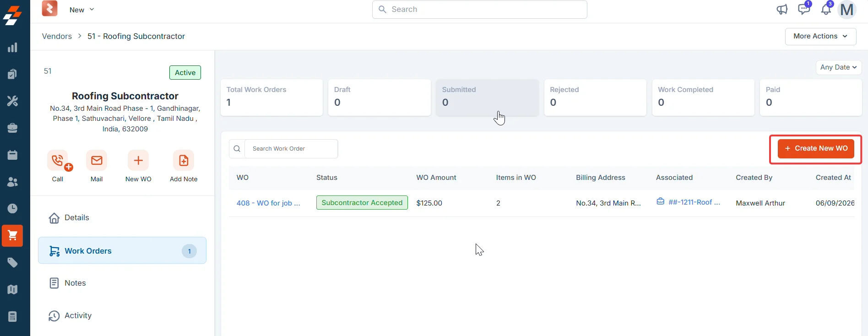
Task: Filter by Rejected status card
Action: (595, 98)
